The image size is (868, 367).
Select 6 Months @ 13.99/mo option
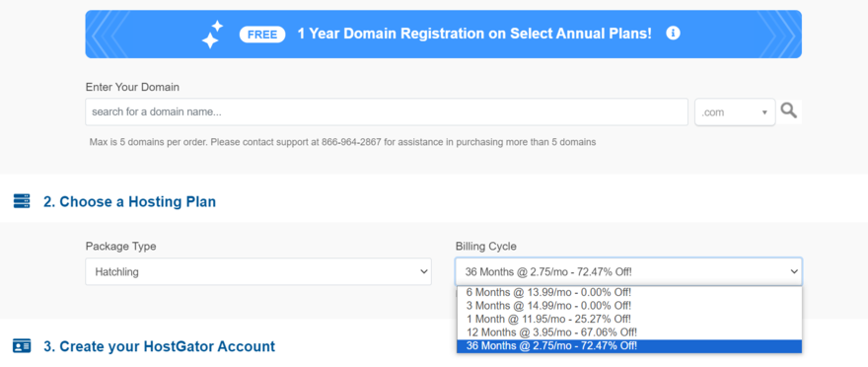629,292
